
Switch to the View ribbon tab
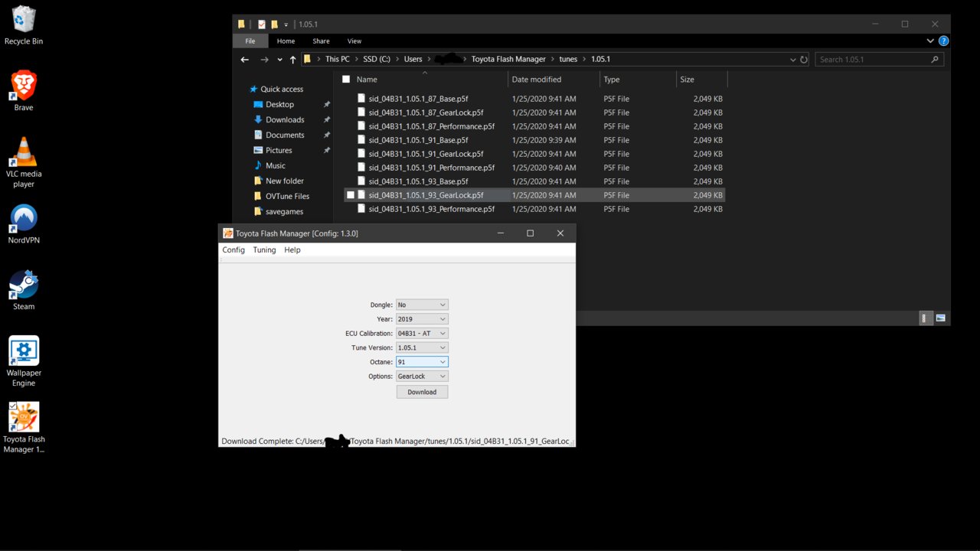click(x=354, y=41)
